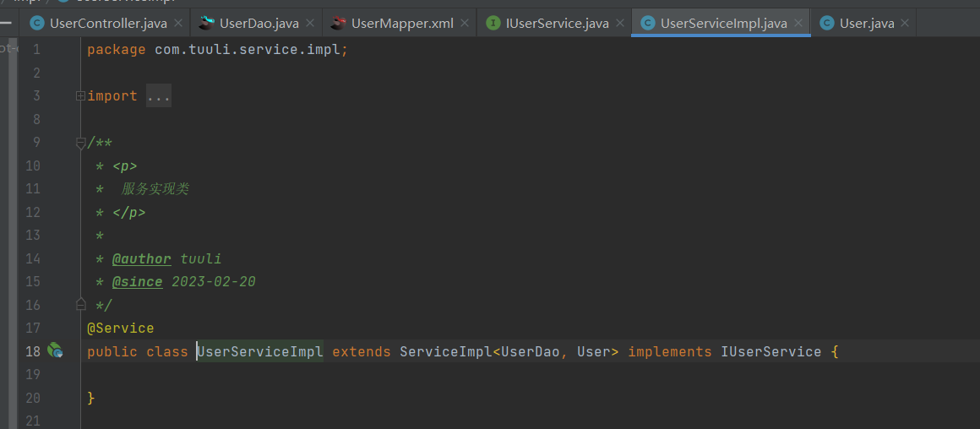
Task: Expand the folded import statements
Action: (x=80, y=96)
